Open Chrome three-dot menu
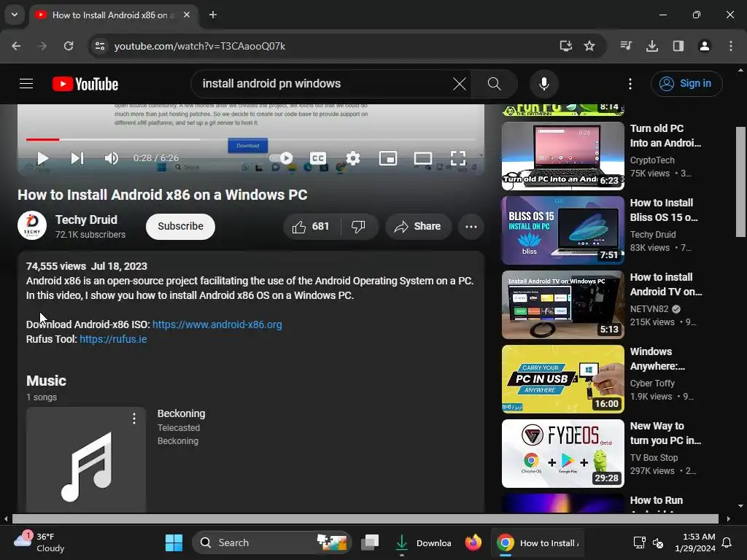The image size is (747, 560). [730, 46]
